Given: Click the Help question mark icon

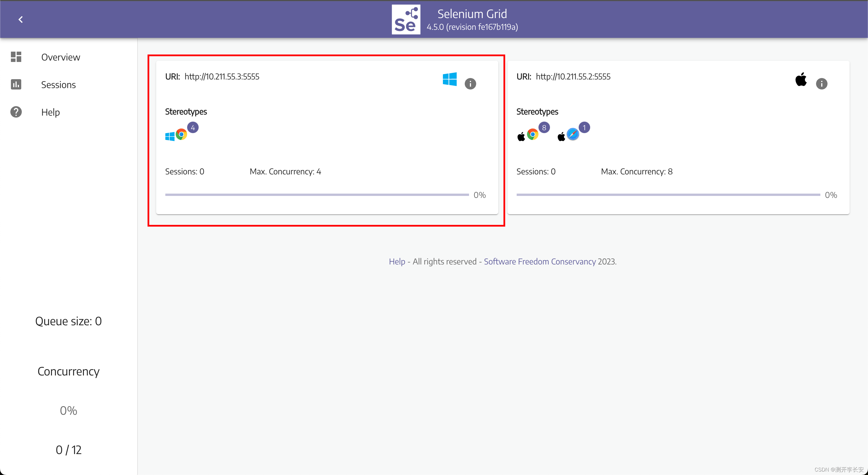Looking at the screenshot, I should pos(16,112).
